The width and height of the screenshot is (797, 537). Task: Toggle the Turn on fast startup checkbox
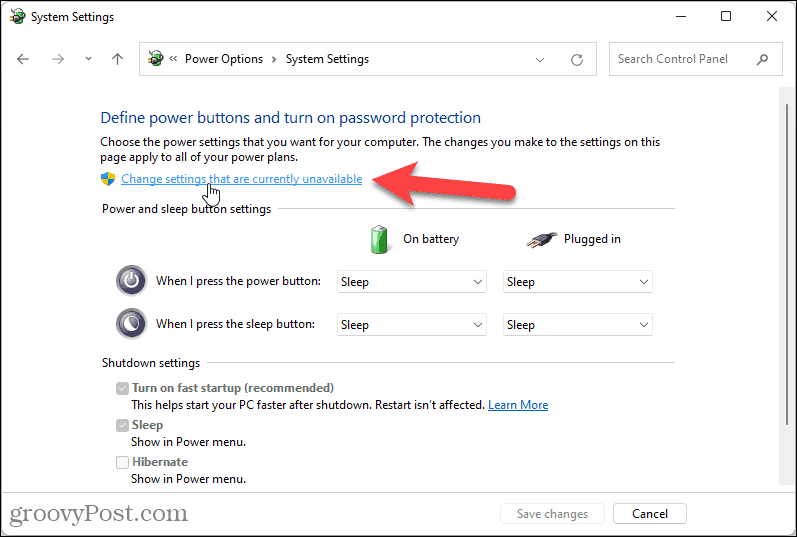tap(122, 388)
